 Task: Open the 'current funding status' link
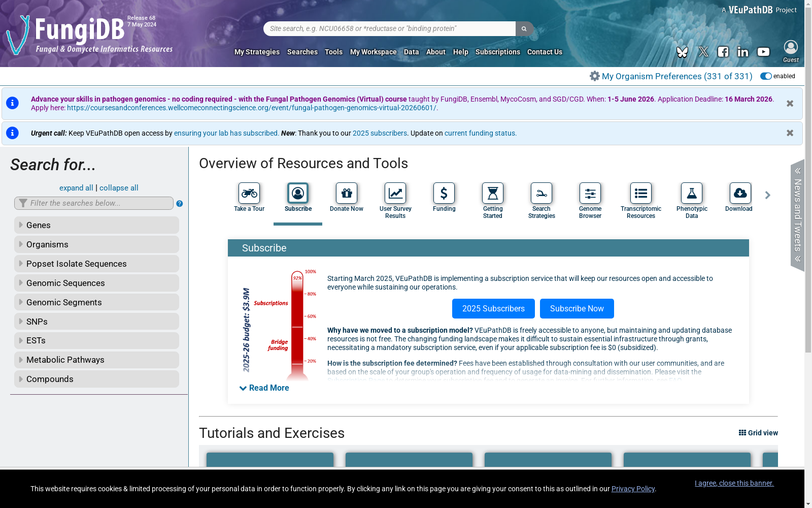click(480, 133)
